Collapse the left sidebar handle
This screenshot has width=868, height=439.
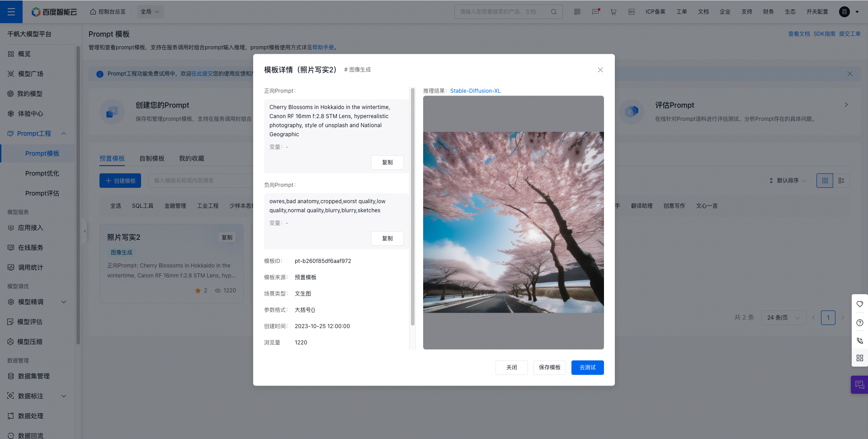pyautogui.click(x=84, y=231)
